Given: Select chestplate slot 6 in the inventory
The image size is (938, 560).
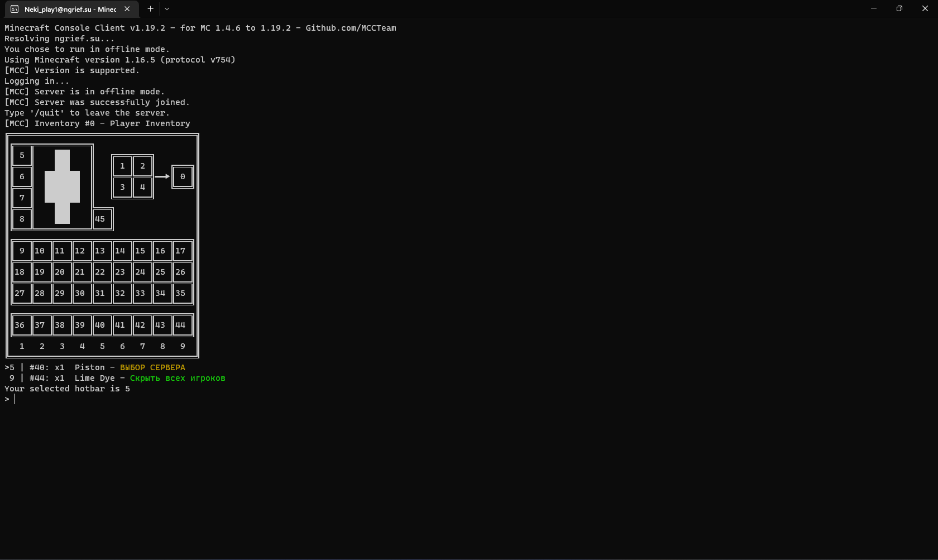Looking at the screenshot, I should [22, 176].
